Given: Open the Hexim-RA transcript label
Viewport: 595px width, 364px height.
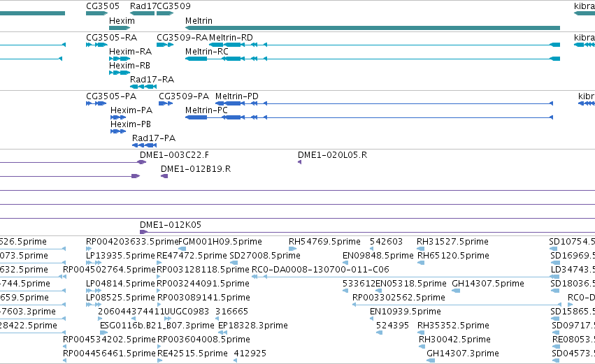Looking at the screenshot, I should point(130,52).
